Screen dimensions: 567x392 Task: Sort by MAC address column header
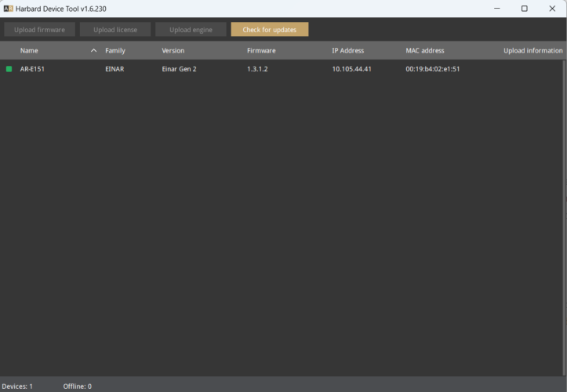pyautogui.click(x=425, y=51)
